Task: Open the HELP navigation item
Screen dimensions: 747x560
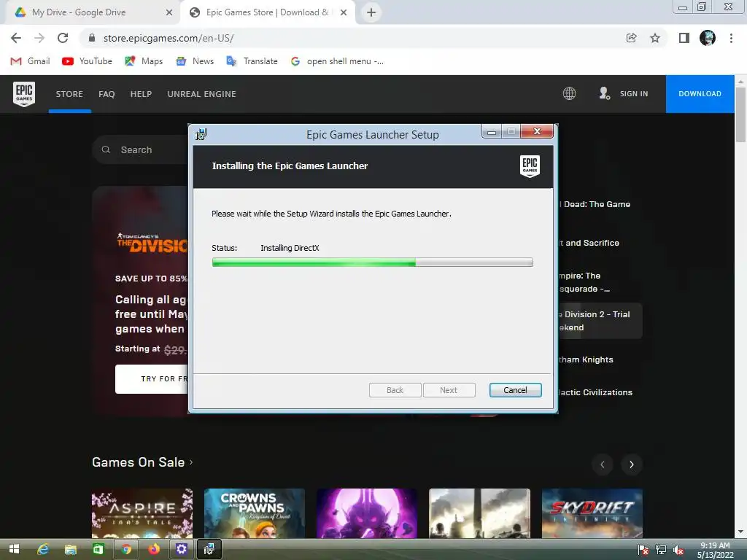Action: click(x=141, y=94)
